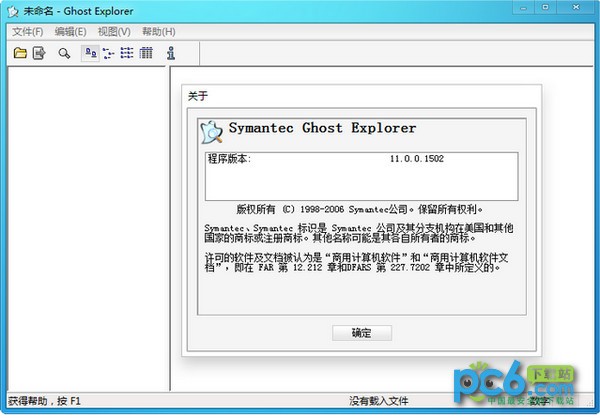The image size is (600, 418).
Task: Click the 确定 button in About dialog
Action: tap(362, 333)
